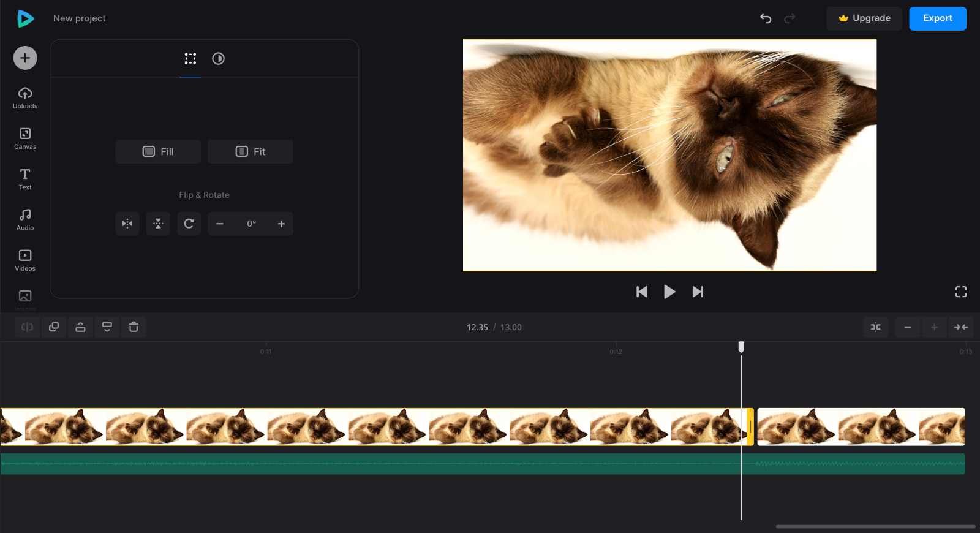
Task: Open the Uploads panel
Action: [x=25, y=98]
